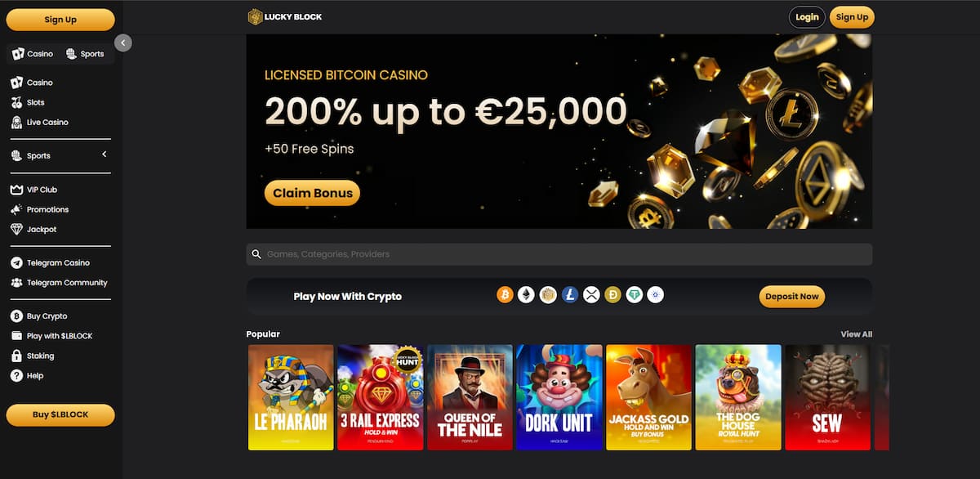
Task: Select the Cardano coin icon
Action: tap(657, 295)
